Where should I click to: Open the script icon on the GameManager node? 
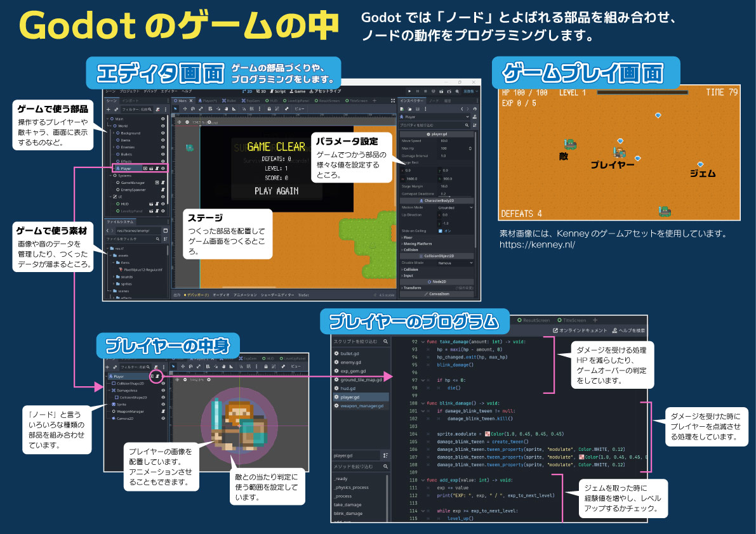(163, 183)
